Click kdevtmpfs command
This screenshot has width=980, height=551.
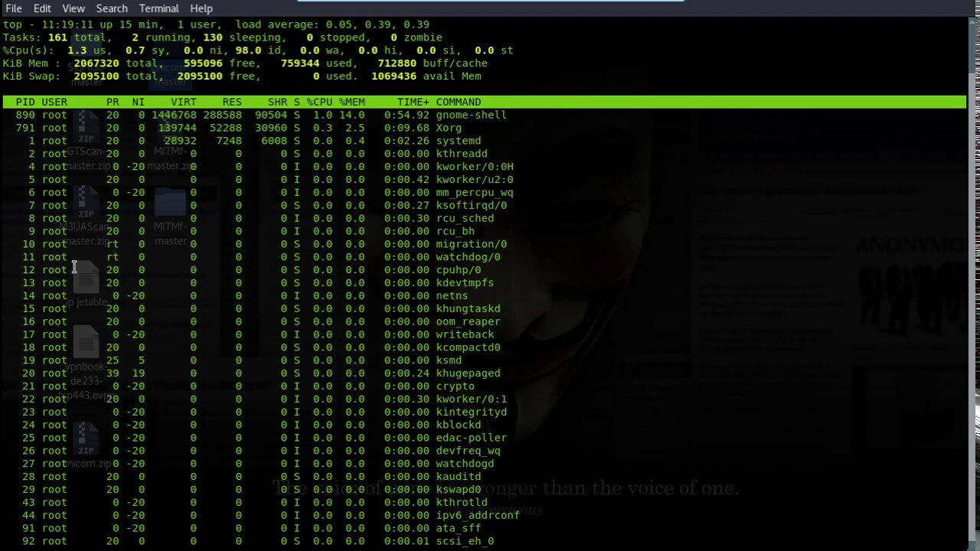pyautogui.click(x=465, y=283)
